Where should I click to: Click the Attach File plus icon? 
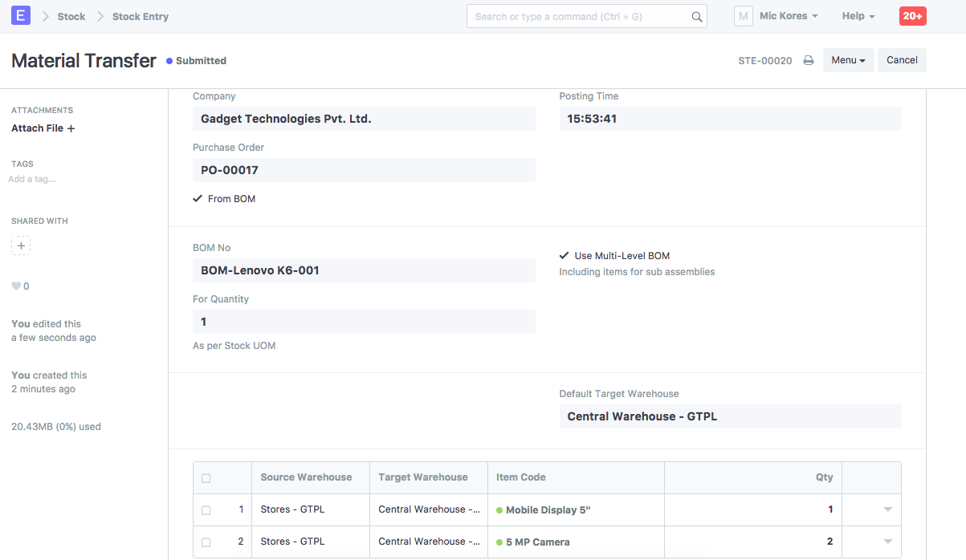[71, 128]
